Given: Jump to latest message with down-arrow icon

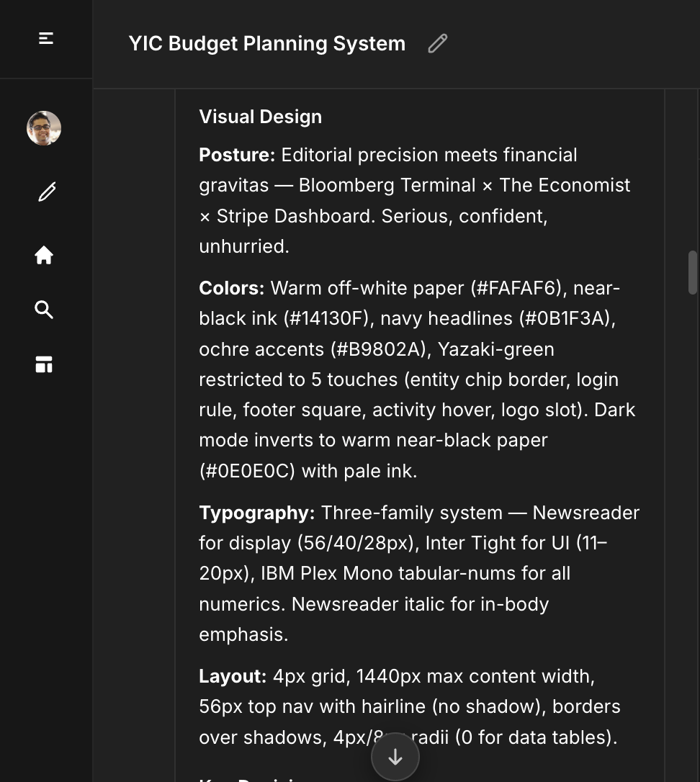Looking at the screenshot, I should click(x=395, y=756).
